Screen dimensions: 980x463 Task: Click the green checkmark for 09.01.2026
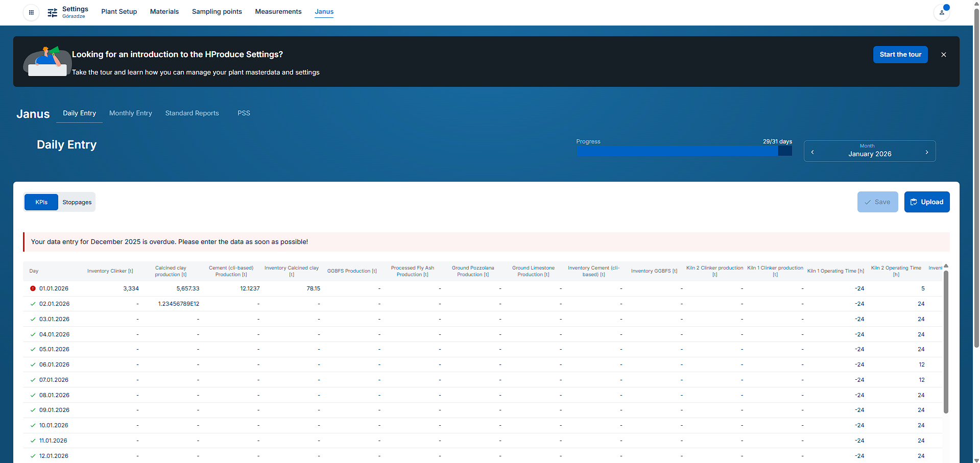33,410
